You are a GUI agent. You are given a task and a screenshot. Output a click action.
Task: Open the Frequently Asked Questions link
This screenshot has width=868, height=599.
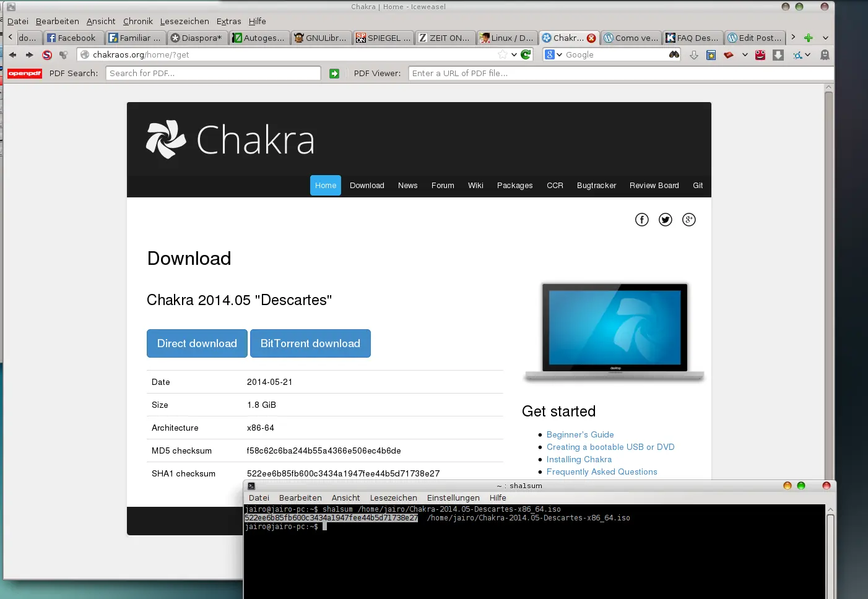602,472
